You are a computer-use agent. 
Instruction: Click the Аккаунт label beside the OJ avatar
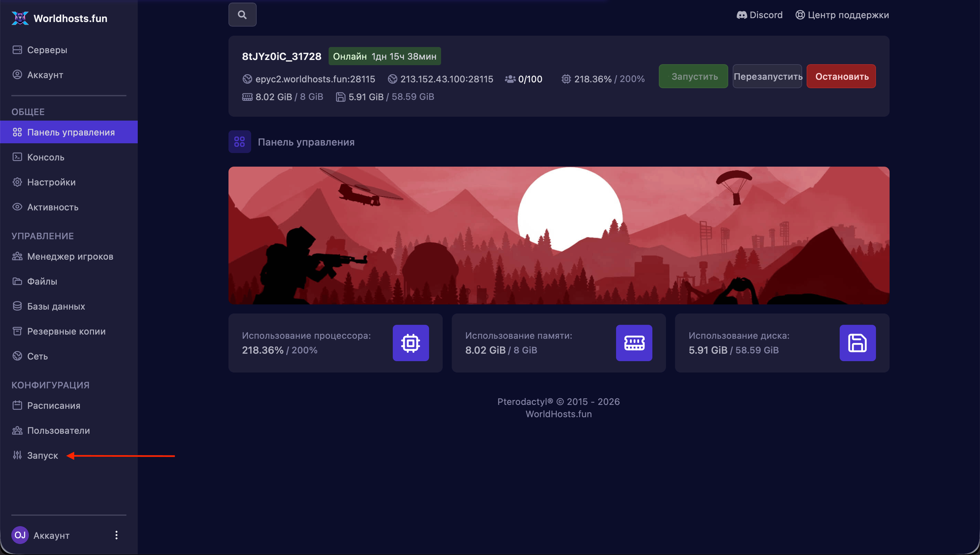[52, 535]
